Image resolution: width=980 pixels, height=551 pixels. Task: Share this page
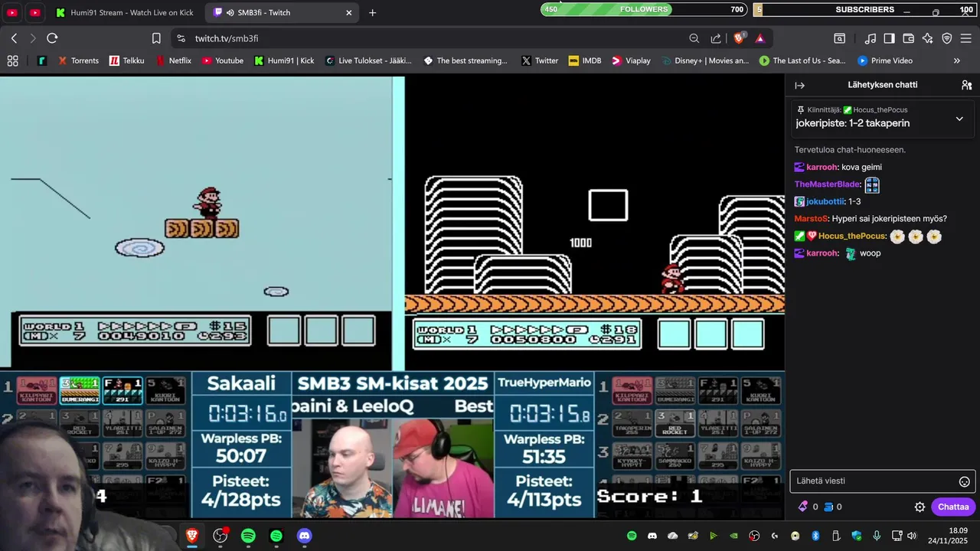click(x=716, y=38)
